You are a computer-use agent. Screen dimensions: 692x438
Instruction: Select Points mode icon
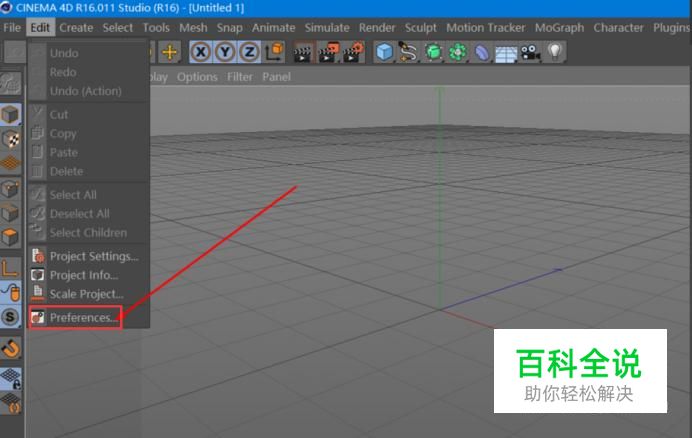click(x=10, y=190)
